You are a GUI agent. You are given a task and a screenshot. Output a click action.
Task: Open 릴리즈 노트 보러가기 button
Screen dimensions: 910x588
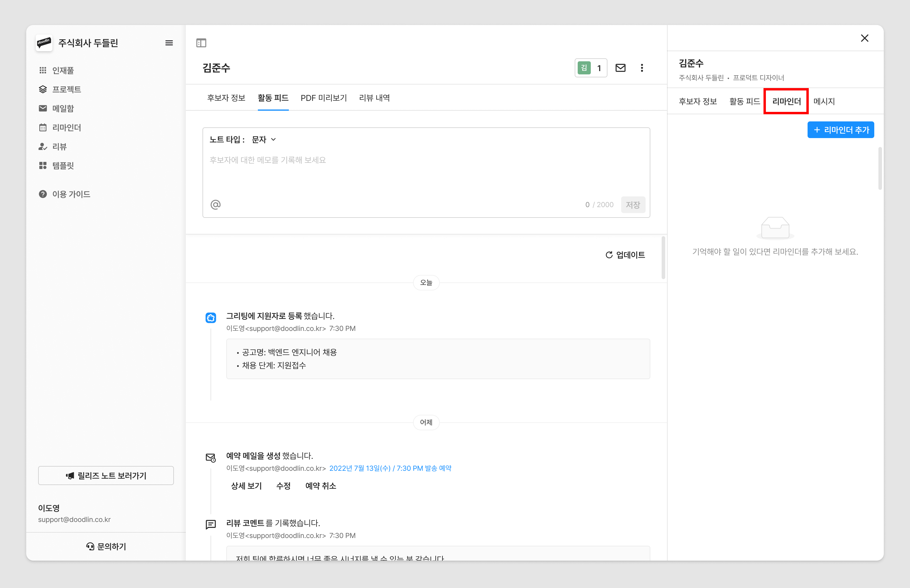tap(106, 476)
